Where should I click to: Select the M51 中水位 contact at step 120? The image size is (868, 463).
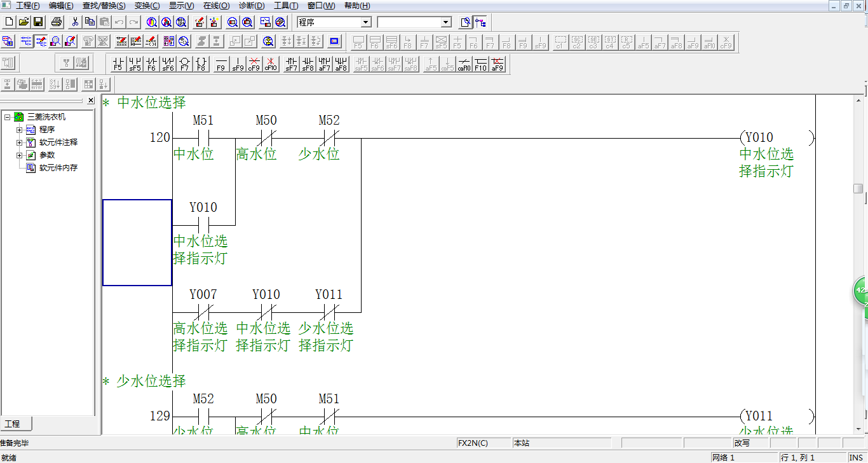point(203,137)
